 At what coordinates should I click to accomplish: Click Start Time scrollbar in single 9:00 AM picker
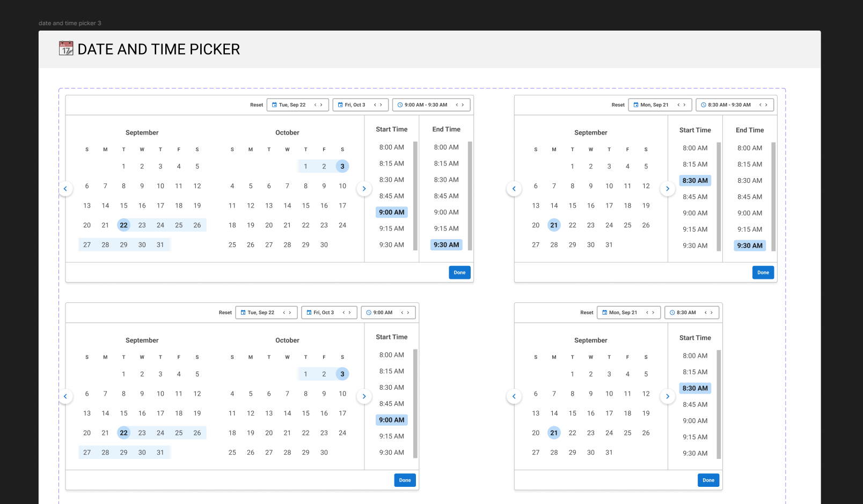[415, 403]
